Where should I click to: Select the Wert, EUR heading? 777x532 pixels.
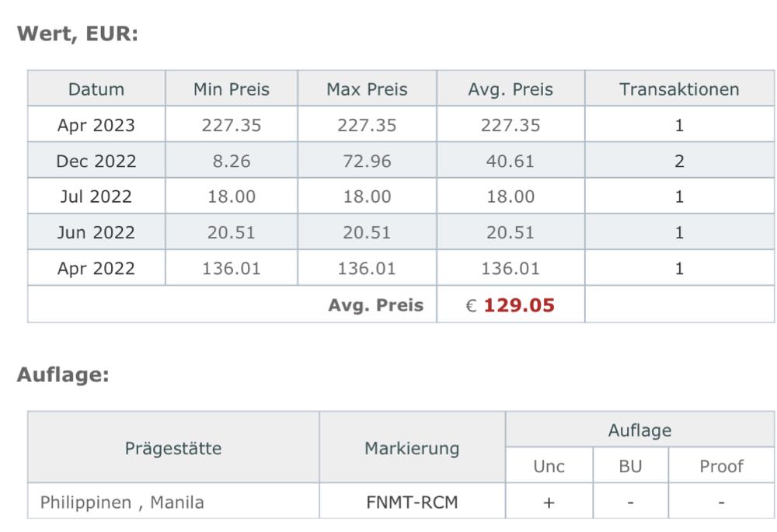click(x=78, y=34)
